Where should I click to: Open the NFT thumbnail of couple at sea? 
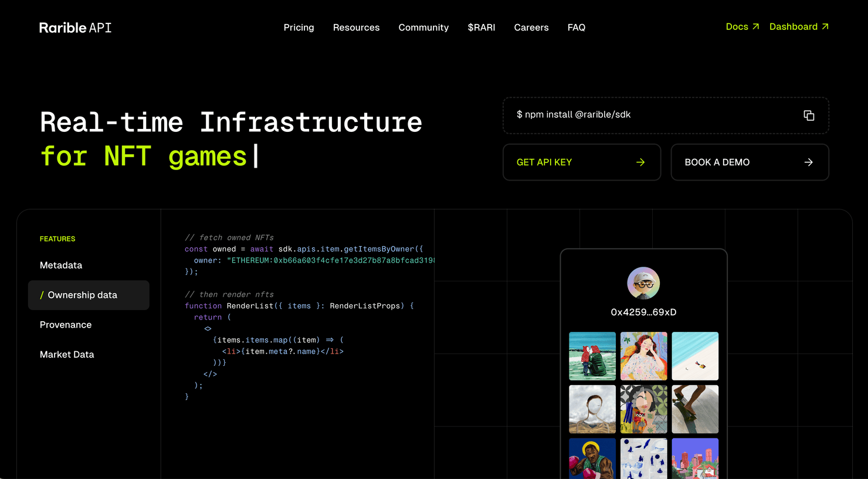[592, 356]
